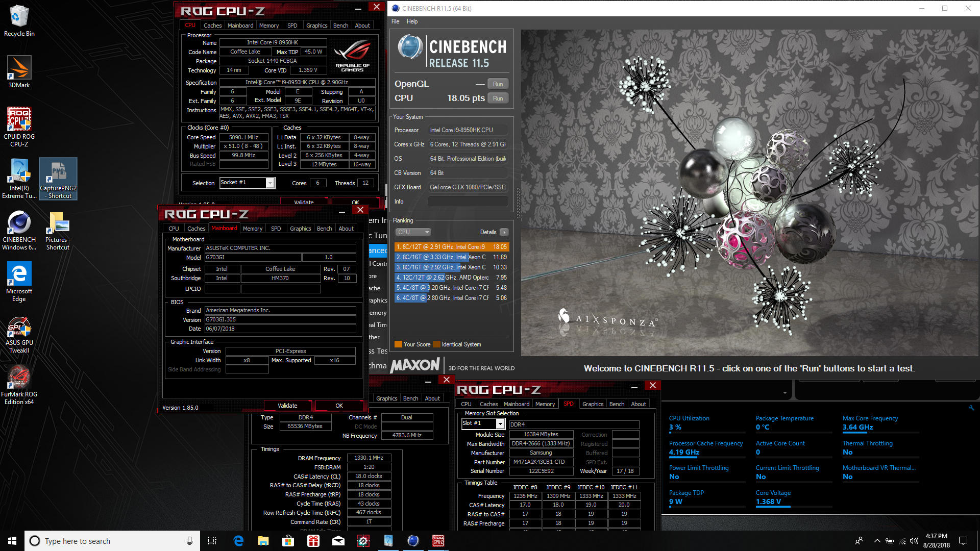Open the 3DMark desktop shortcut
Image resolution: width=980 pixels, height=551 pixels.
[19, 72]
